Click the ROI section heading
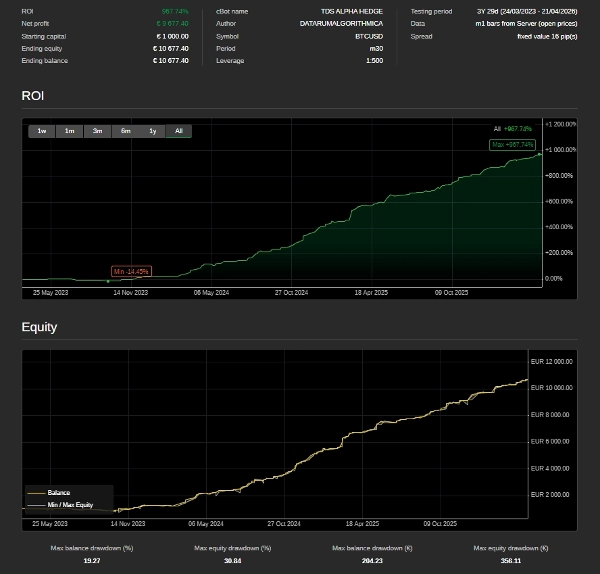The image size is (600, 574). 33,96
